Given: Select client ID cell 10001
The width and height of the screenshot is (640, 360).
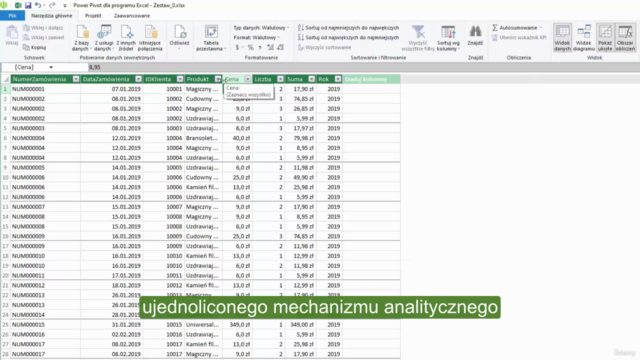Looking at the screenshot, I should (164, 89).
